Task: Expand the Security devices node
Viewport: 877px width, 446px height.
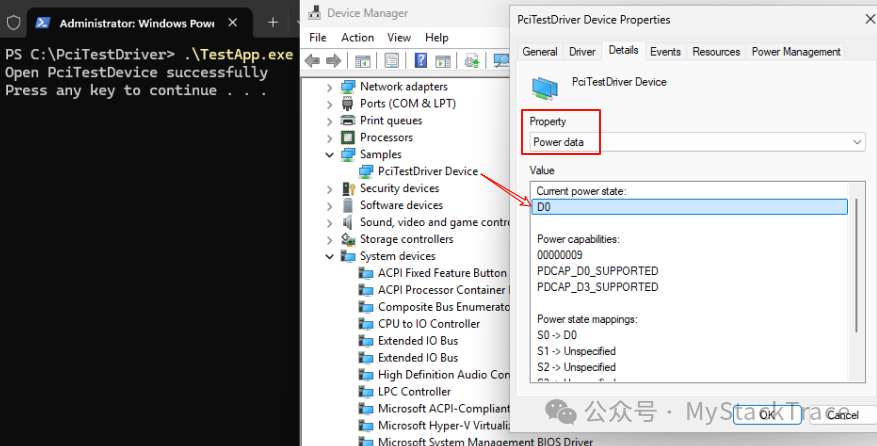Action: pos(329,189)
